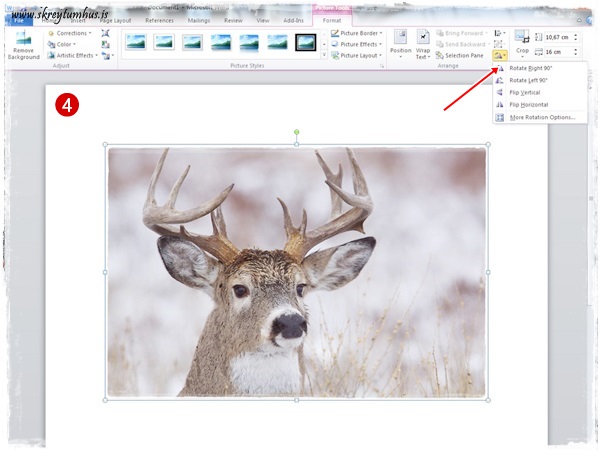Choose More Rotation Options
Viewport: 600px width, 452px height.
pyautogui.click(x=540, y=117)
